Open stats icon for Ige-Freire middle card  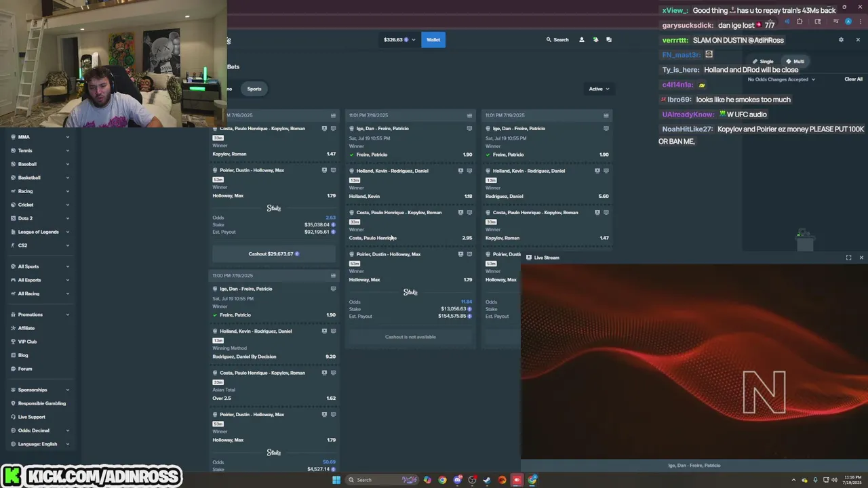coord(469,128)
